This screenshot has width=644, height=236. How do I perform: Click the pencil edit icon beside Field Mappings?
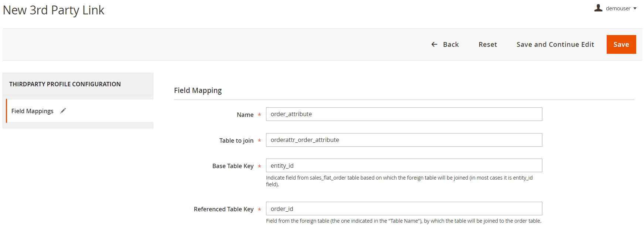click(63, 111)
